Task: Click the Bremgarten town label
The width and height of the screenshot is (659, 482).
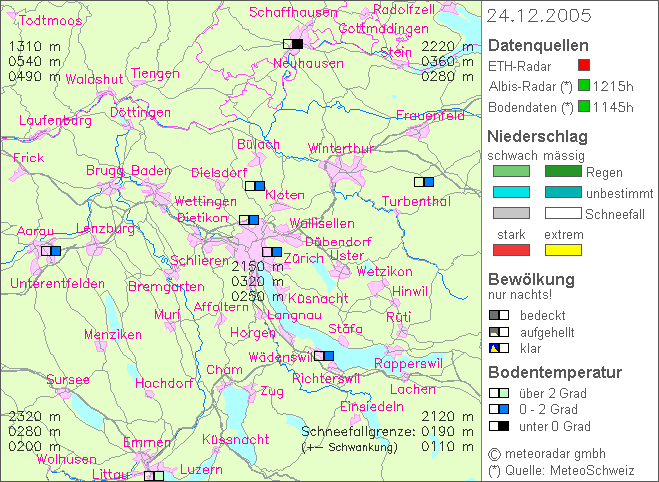Action: (166, 287)
